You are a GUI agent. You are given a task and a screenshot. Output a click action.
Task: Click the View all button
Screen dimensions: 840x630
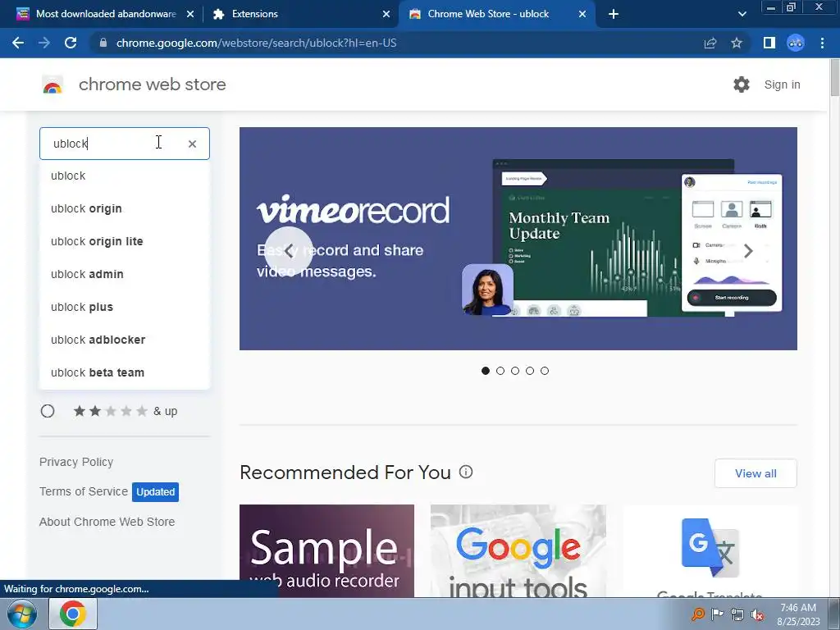coord(756,473)
